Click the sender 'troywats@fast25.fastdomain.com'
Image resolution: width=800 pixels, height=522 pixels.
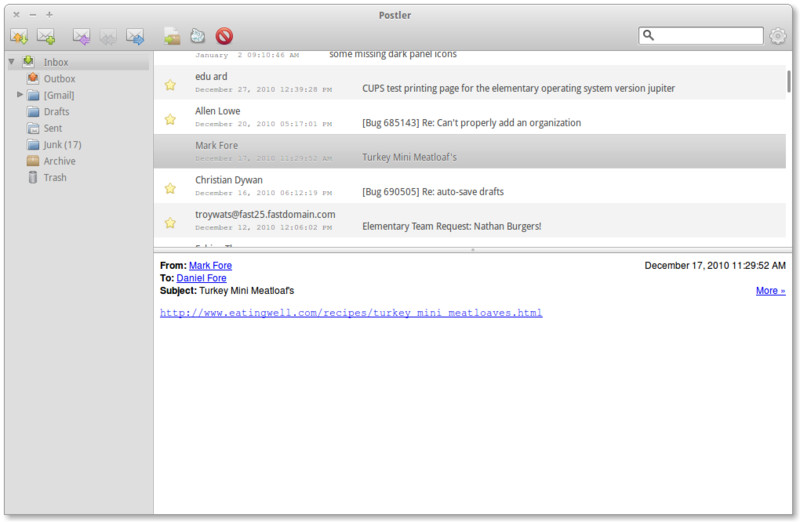coord(265,214)
